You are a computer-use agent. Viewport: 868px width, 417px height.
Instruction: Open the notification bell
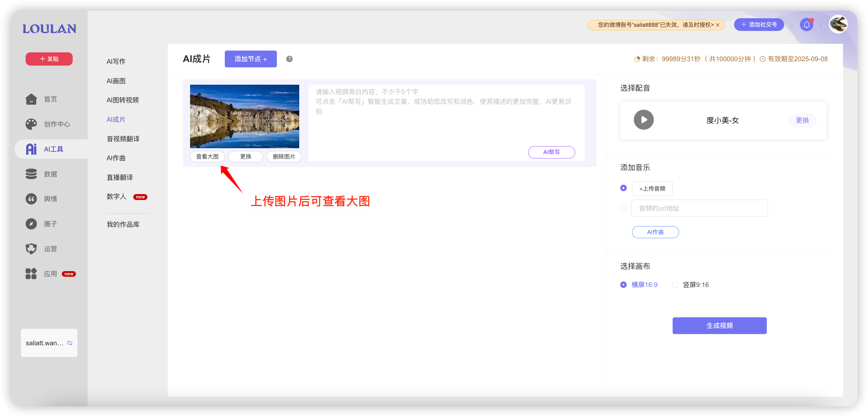(x=807, y=25)
